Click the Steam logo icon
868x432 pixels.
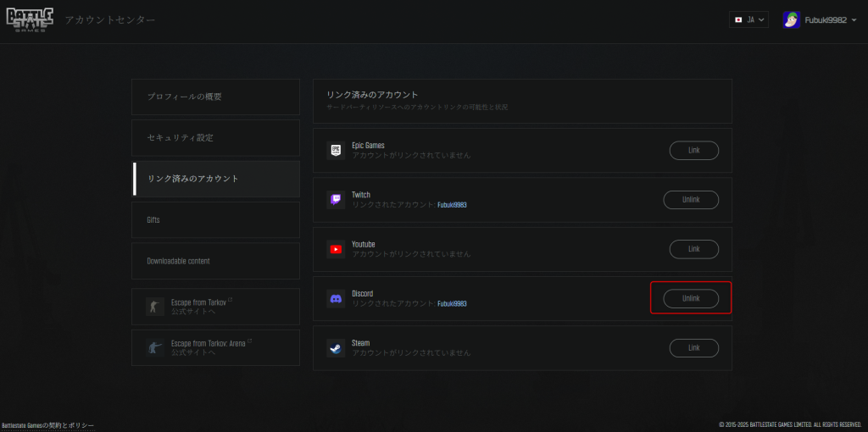336,348
